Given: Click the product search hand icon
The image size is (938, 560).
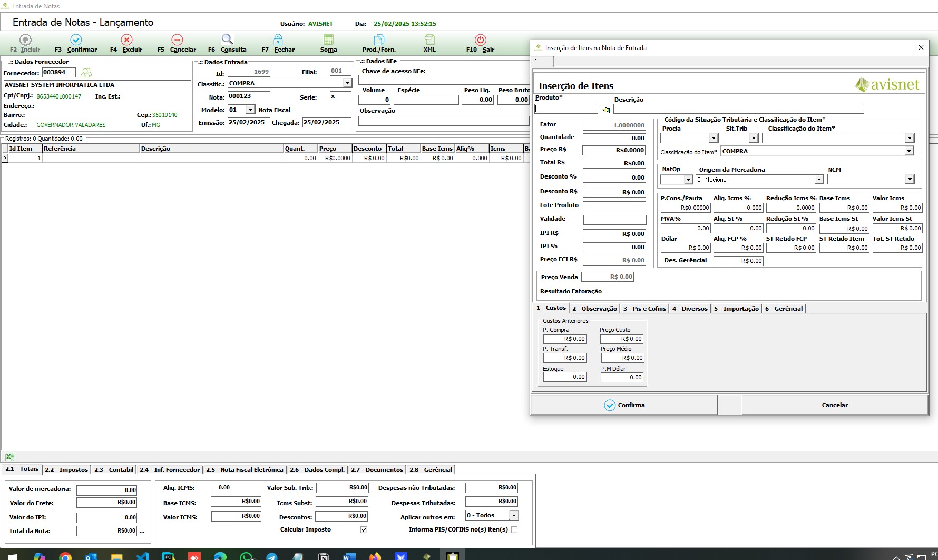Looking at the screenshot, I should (x=606, y=110).
